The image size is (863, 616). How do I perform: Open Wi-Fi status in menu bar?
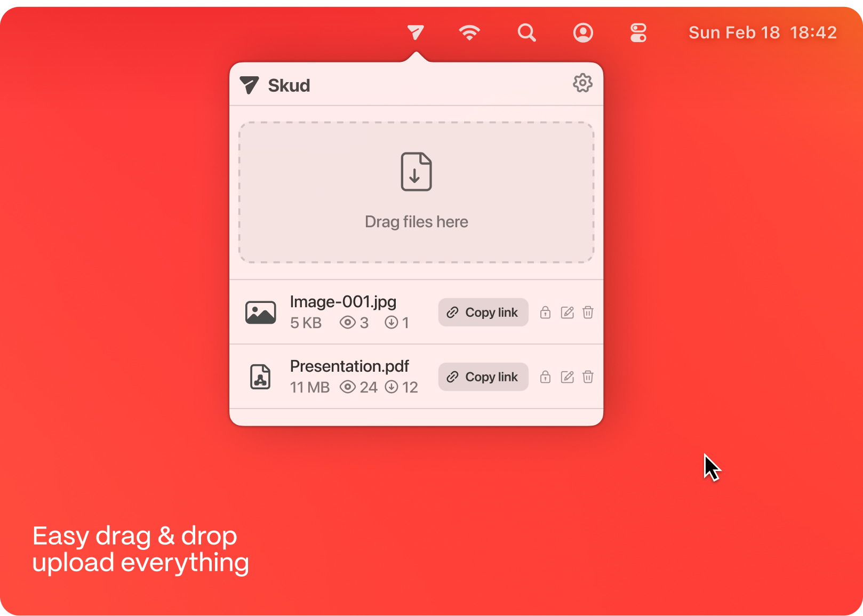click(469, 33)
